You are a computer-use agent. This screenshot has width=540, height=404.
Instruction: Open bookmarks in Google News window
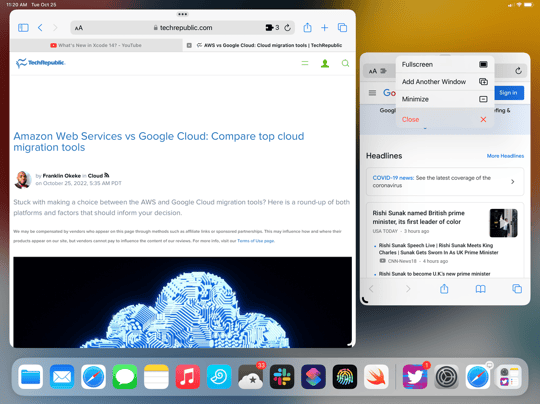480,289
